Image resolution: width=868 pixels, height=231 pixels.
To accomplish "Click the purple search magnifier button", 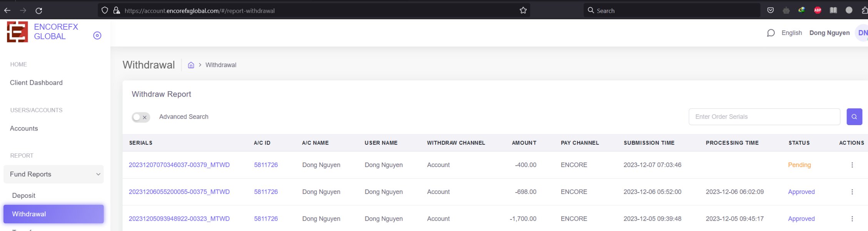I will pyautogui.click(x=854, y=117).
